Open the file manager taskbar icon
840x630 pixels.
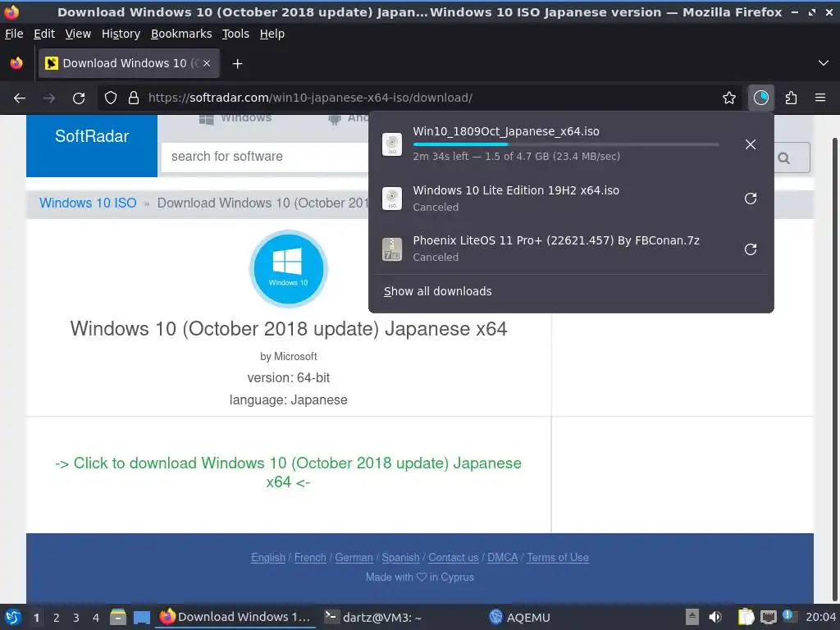[118, 617]
